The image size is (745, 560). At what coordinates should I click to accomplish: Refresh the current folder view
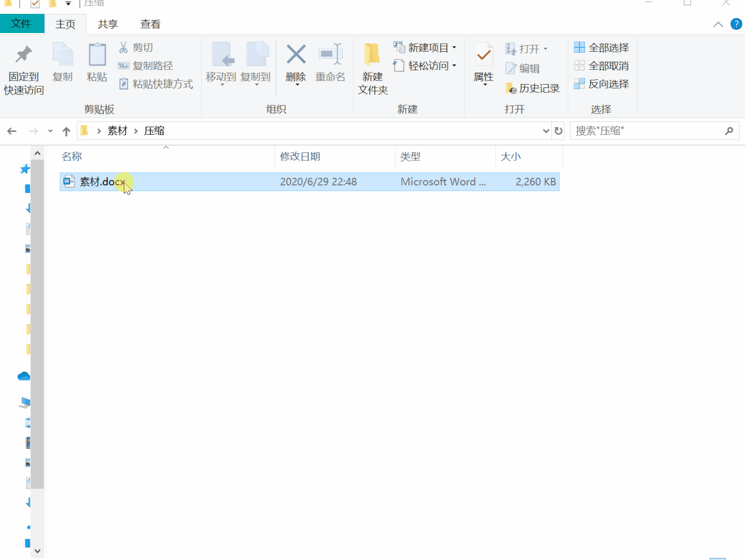click(558, 131)
